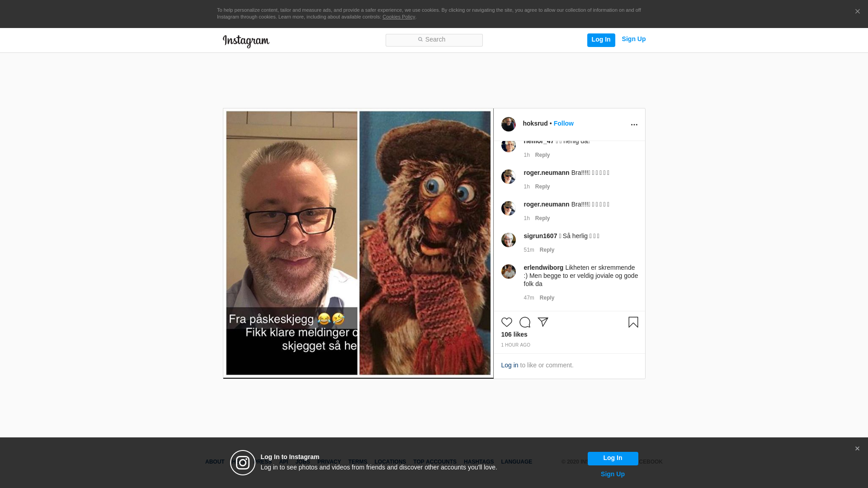Open the three-dots post options menu

click(634, 125)
